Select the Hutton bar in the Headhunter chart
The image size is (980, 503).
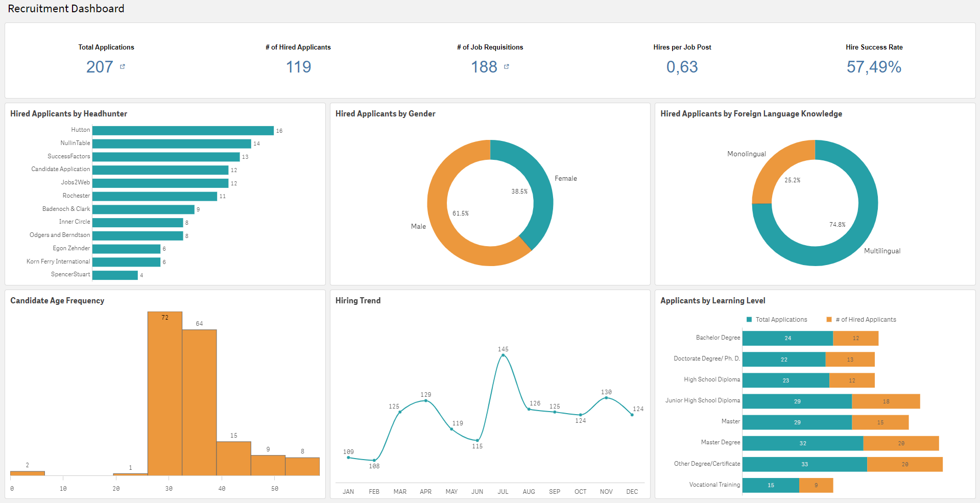183,131
